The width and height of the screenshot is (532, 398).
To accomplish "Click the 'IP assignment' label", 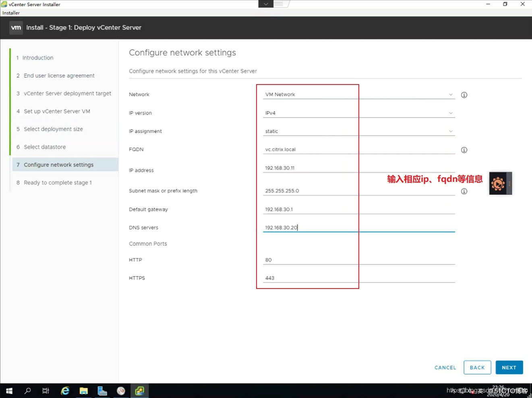I will pos(145,131).
